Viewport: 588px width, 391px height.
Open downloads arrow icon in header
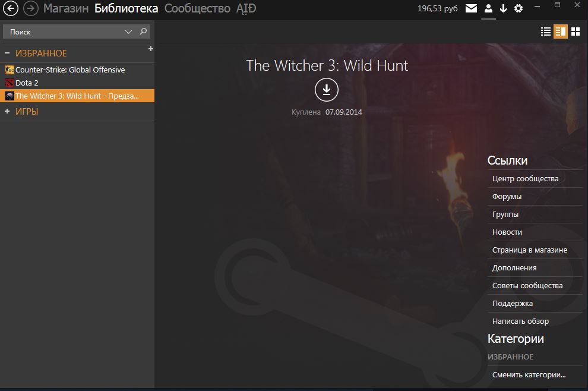503,8
